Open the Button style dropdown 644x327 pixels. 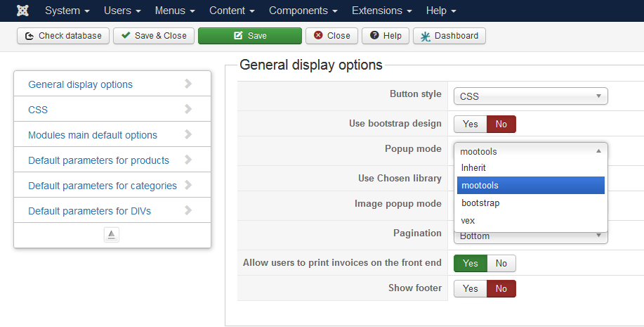(x=530, y=96)
